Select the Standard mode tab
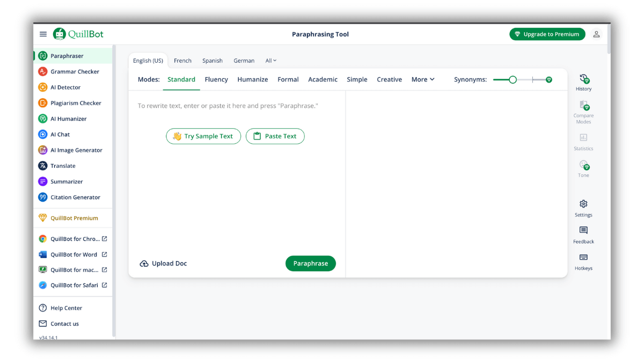 coord(181,79)
